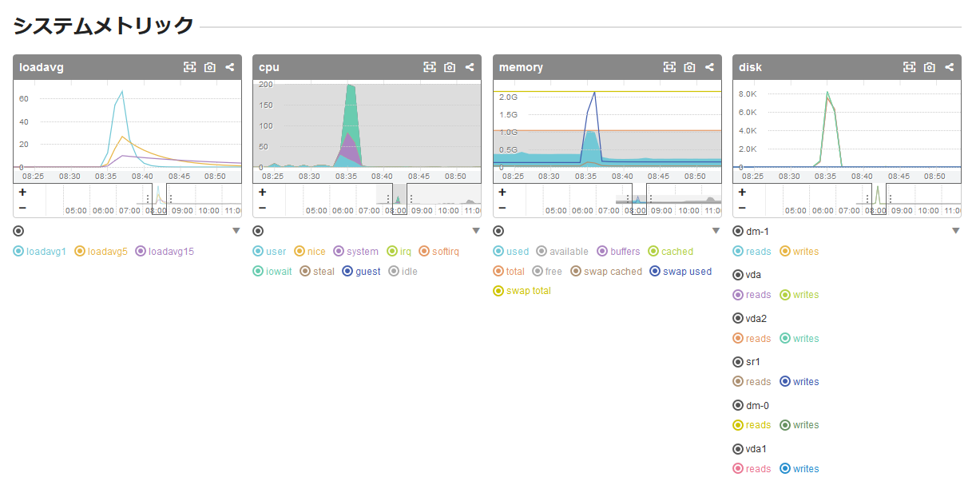The height and width of the screenshot is (497, 980).
Task: Expand the disk graph to fullscreen
Action: [909, 68]
